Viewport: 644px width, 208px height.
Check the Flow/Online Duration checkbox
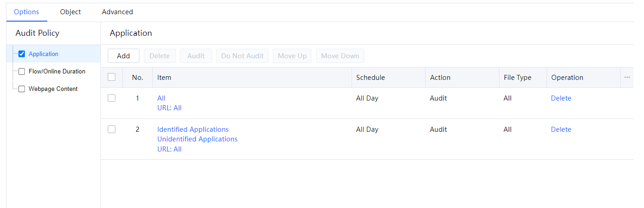(22, 72)
